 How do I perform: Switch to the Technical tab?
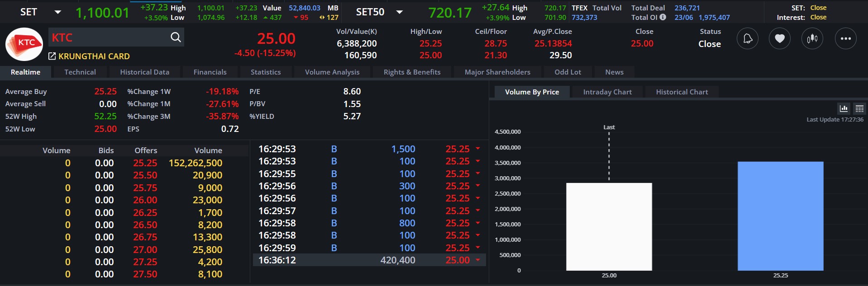[80, 72]
